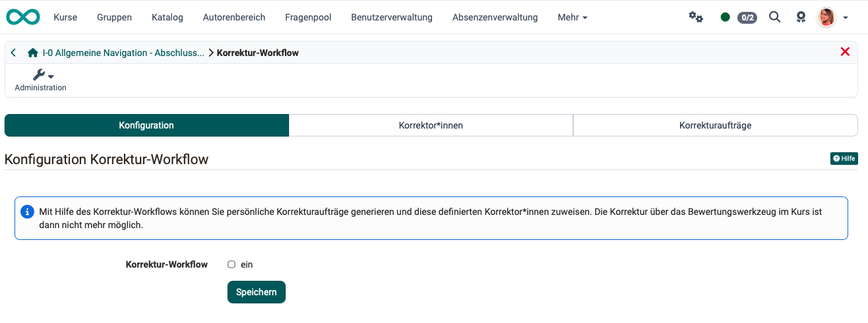868x323 pixels.
Task: Open the settings gears icon
Action: coord(696,17)
